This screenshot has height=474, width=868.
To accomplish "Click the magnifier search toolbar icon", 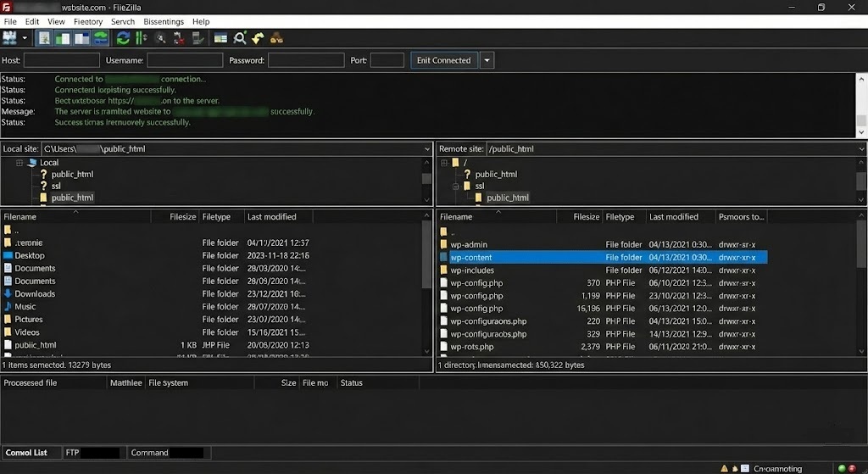I will pyautogui.click(x=240, y=37).
